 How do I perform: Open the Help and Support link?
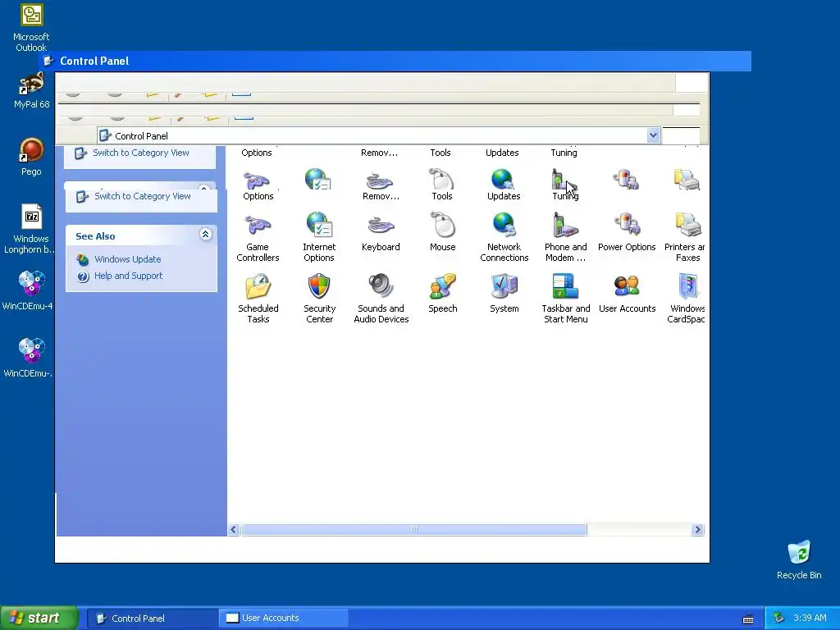128,276
